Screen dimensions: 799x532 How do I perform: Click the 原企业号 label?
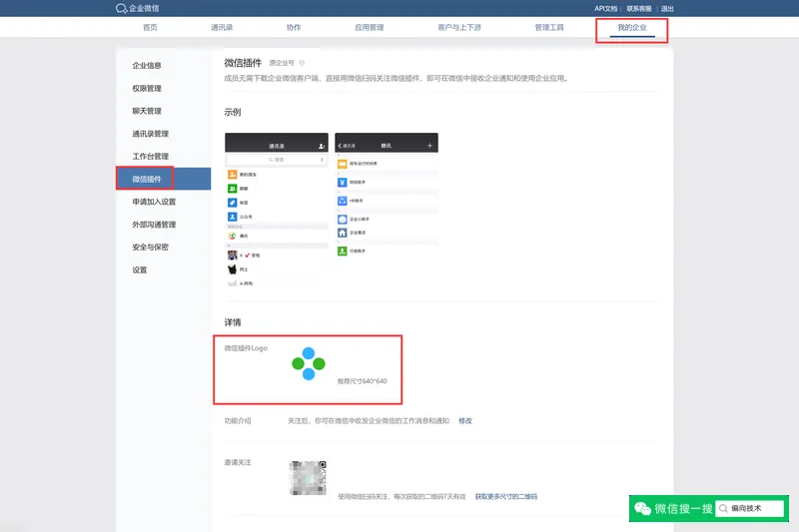tap(282, 63)
